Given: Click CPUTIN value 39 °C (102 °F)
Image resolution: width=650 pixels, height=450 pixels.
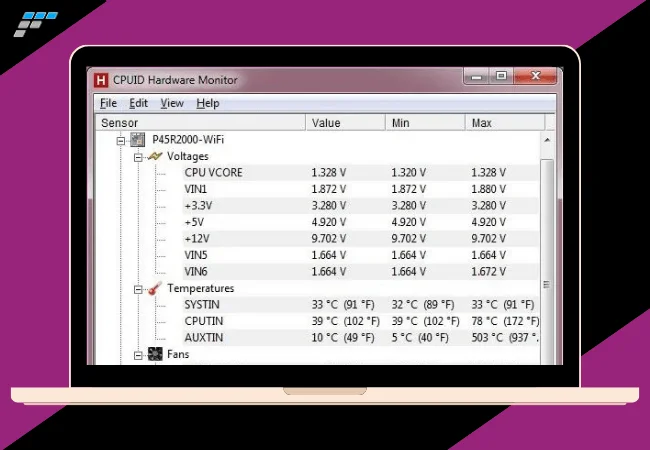Looking at the screenshot, I should click(x=345, y=321).
